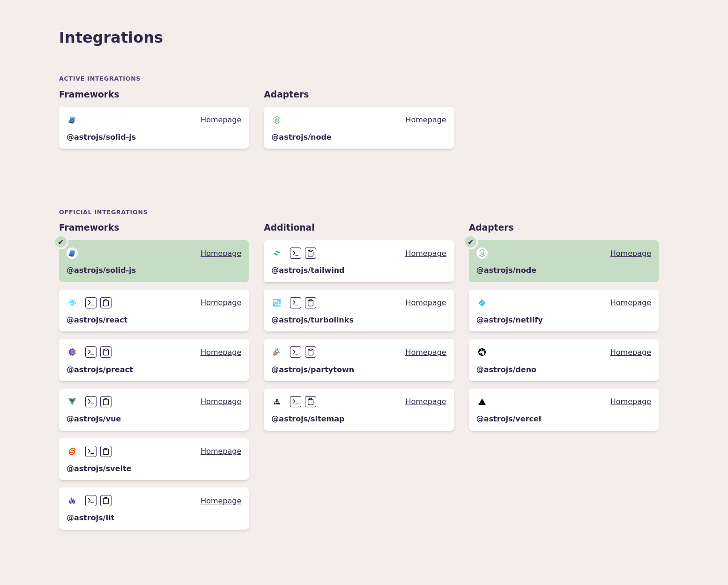Click the checkmark badge on the green node card
Screen dimensions: 728x585
(x=471, y=242)
